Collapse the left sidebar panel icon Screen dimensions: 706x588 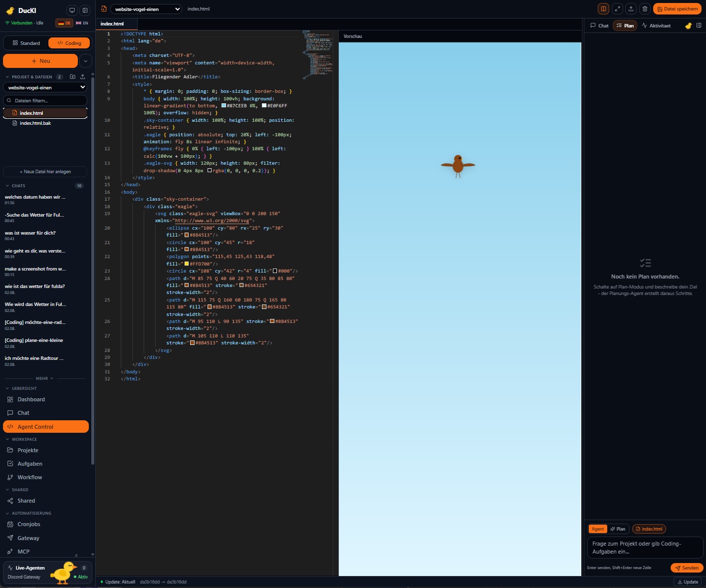click(85, 10)
